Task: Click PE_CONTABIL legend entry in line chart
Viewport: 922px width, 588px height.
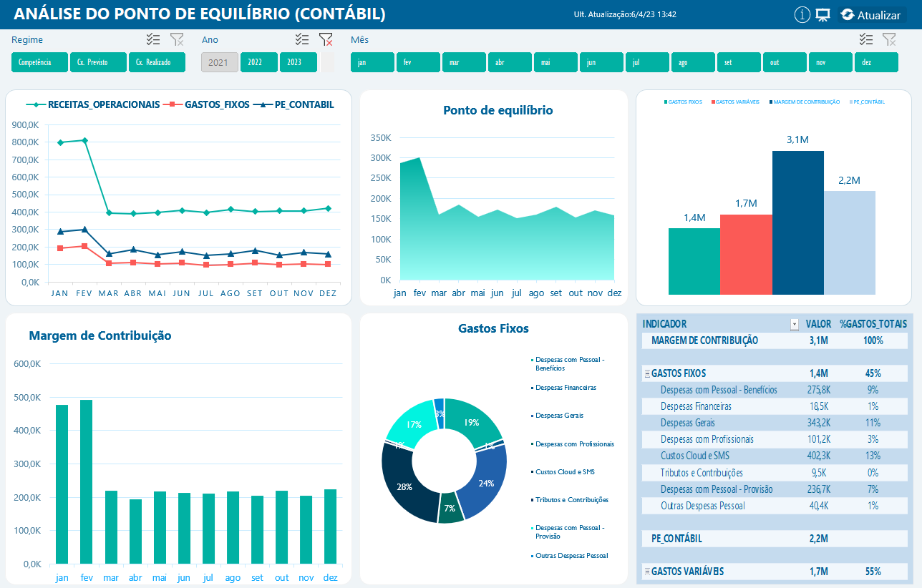Action: [x=293, y=104]
